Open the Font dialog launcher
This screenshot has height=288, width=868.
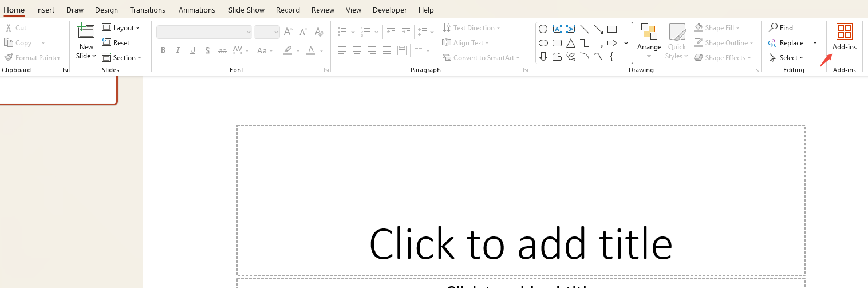pos(326,70)
